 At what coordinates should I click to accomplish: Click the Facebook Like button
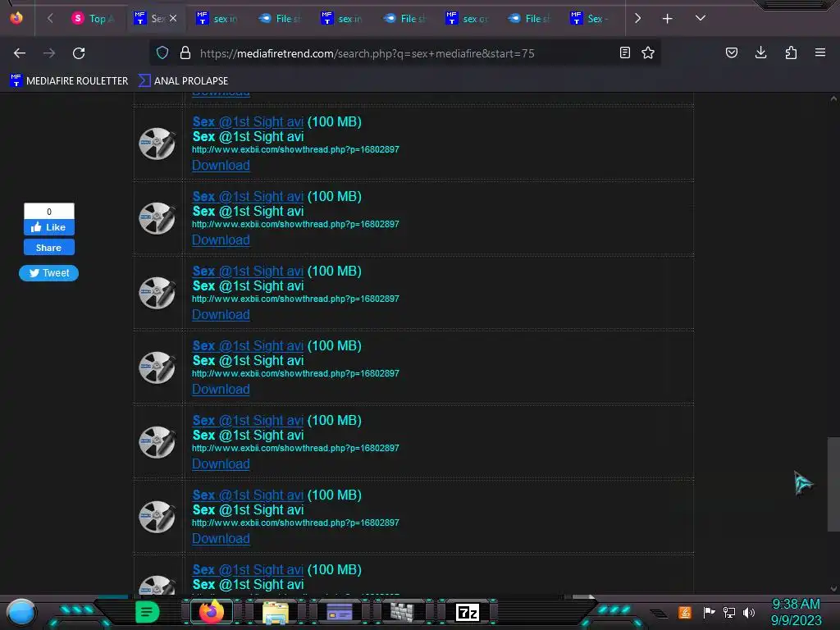[x=48, y=228]
